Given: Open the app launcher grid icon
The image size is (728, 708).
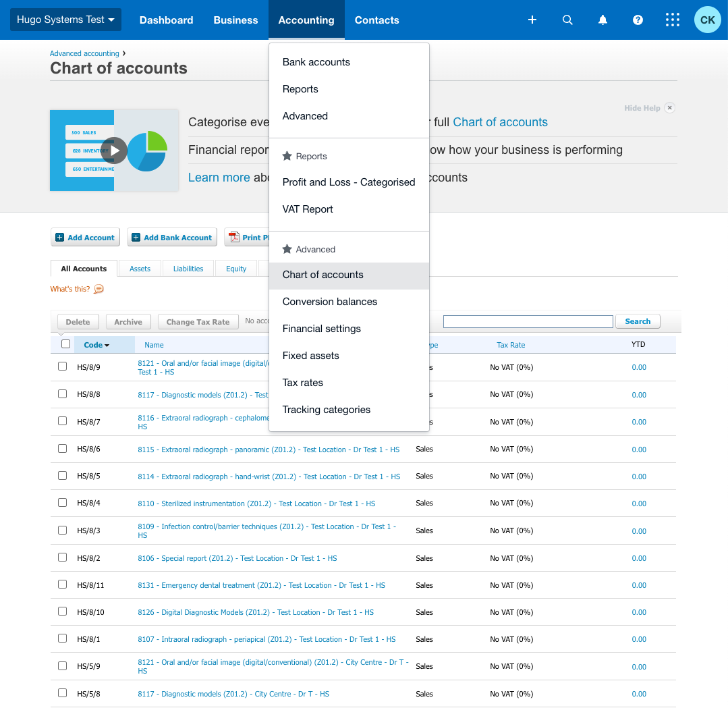Looking at the screenshot, I should [672, 20].
